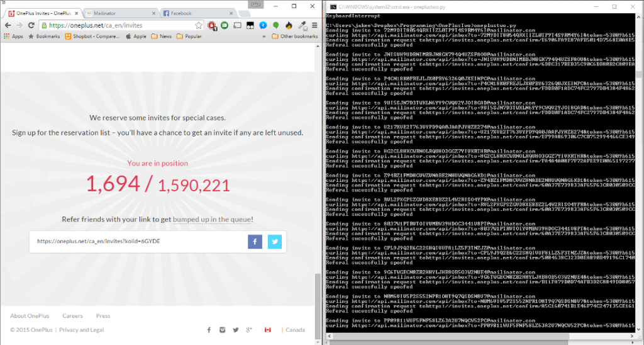Image resolution: width=644 pixels, height=345 pixels.
Task: Open the Press footer link
Action: tap(103, 316)
